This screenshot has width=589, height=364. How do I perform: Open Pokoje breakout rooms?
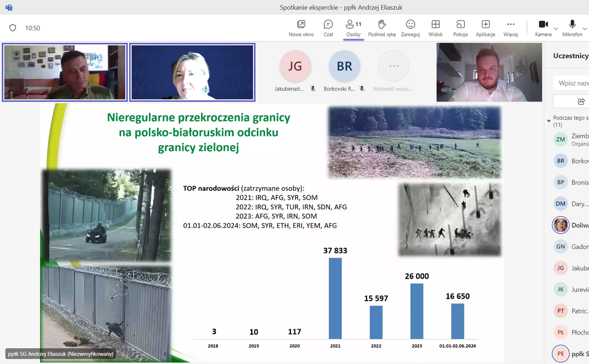(x=460, y=28)
